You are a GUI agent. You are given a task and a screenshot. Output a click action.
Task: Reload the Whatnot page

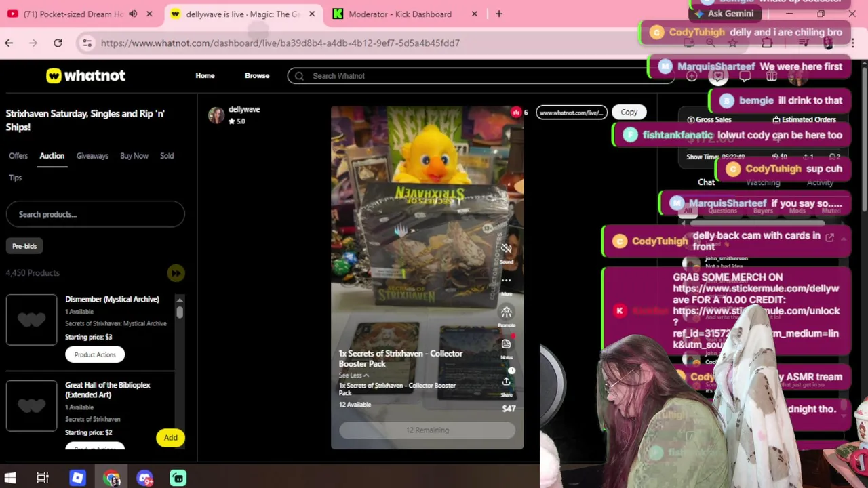tap(58, 43)
